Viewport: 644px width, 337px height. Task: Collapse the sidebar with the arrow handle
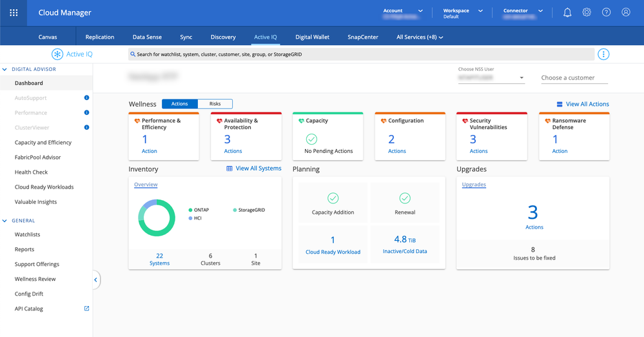tap(96, 280)
